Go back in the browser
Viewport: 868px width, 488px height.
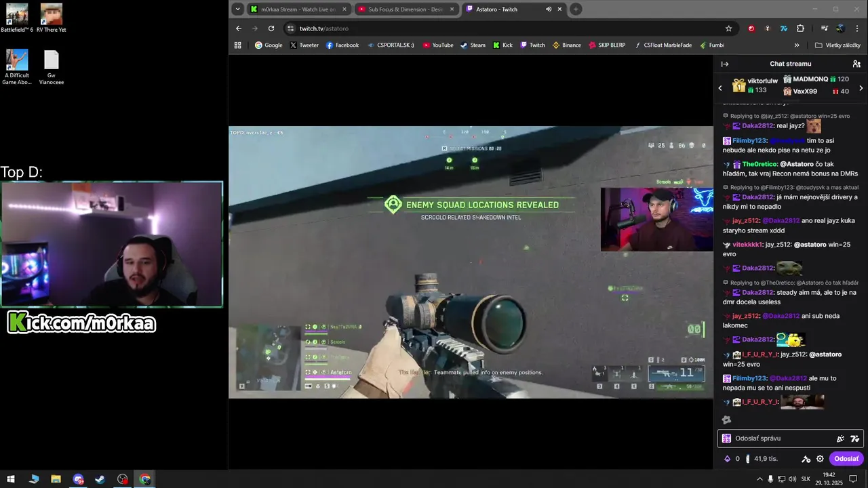coord(239,28)
